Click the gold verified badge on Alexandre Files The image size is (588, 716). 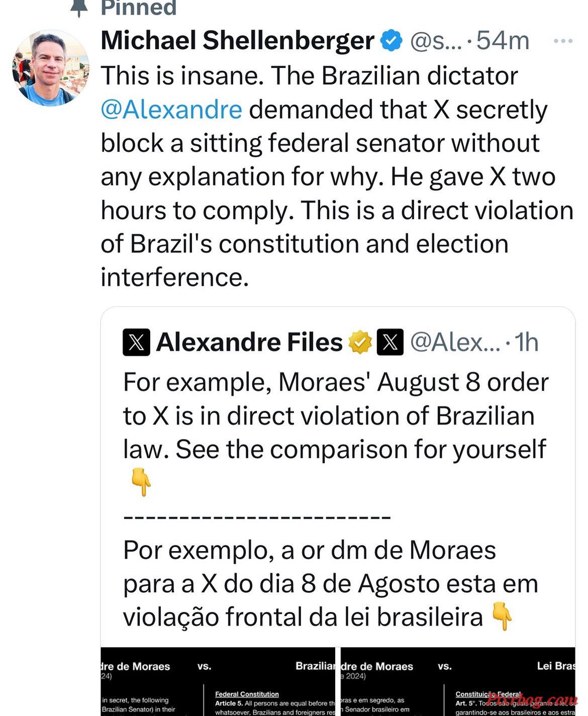360,342
